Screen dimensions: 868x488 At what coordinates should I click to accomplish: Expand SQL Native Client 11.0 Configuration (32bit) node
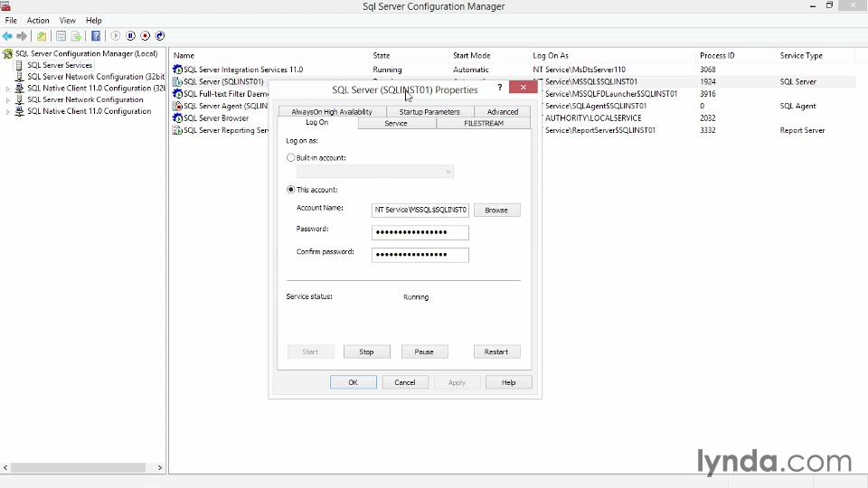point(8,89)
